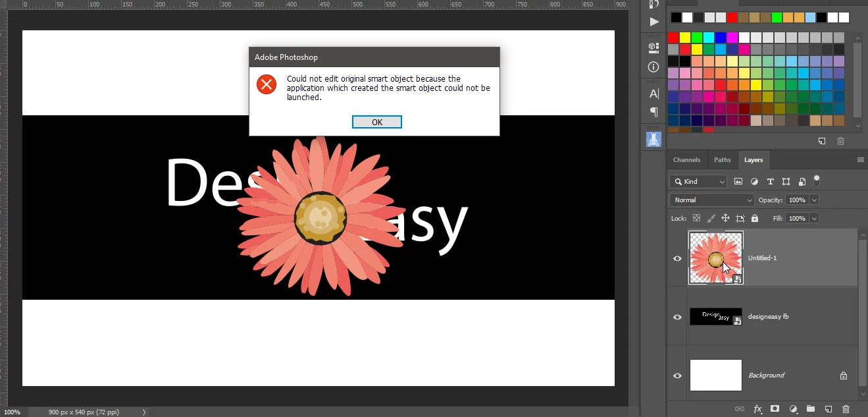Create a new layer
This screenshot has height=417, width=868.
pos(829,409)
